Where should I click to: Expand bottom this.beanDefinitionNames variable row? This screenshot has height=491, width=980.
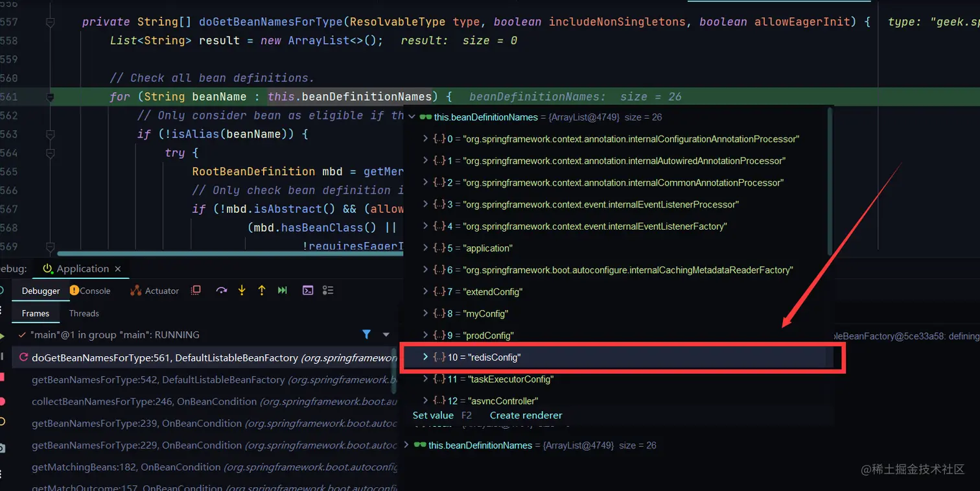(x=406, y=445)
